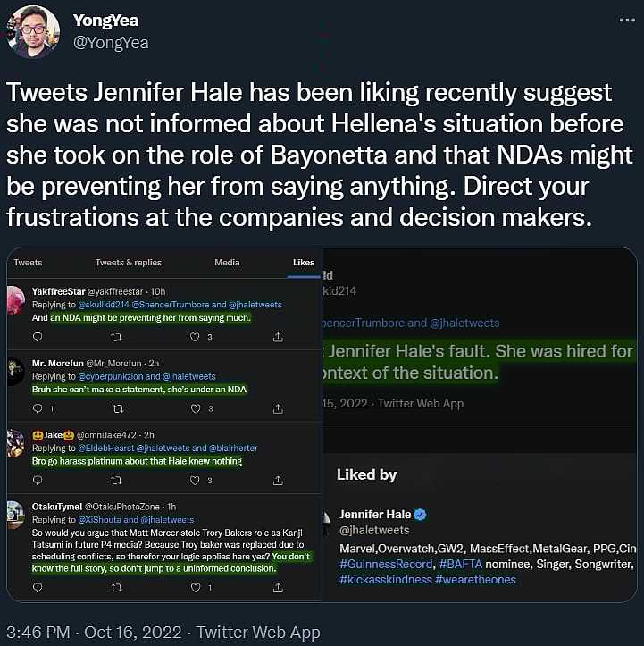Like YakffreeStar's tweet with heart icon

pos(196,337)
